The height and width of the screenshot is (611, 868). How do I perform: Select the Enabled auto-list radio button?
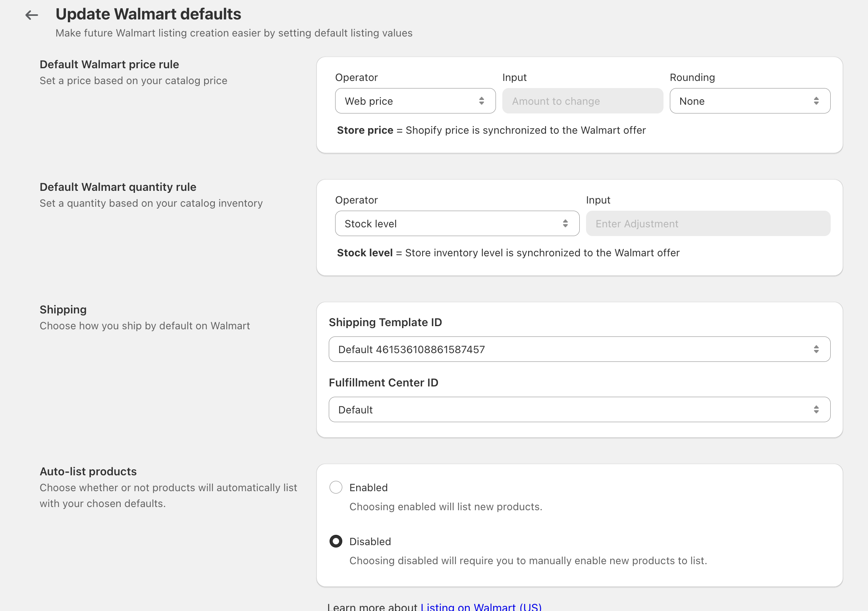336,487
